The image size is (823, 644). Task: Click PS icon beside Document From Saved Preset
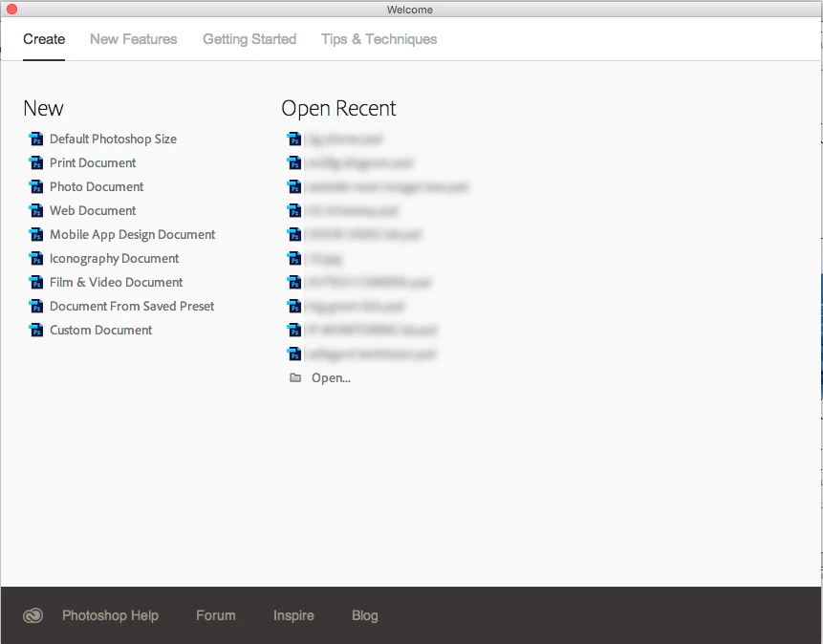click(36, 306)
